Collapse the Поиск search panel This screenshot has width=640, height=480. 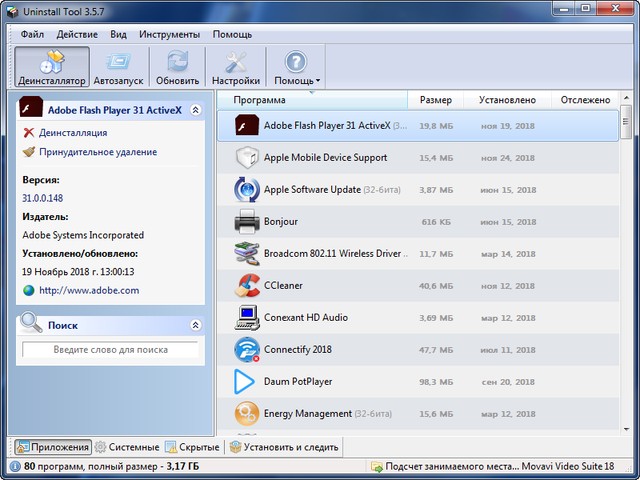tap(195, 325)
